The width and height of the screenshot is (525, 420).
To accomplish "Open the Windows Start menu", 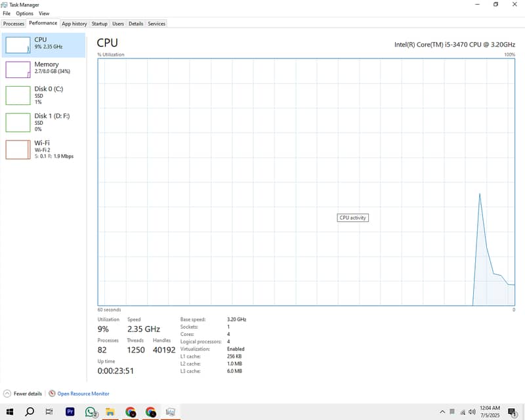I will click(10, 411).
